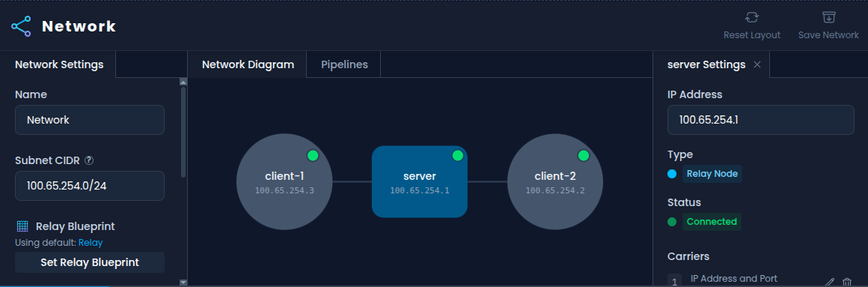Switch to the Network Diagram tab
Image resolution: width=868 pixels, height=287 pixels.
pos(248,64)
